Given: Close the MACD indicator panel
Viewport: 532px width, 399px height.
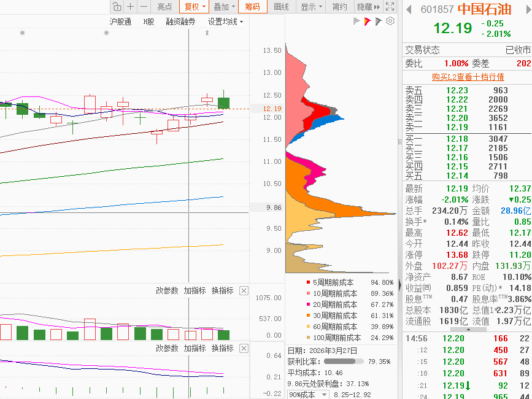Looking at the screenshot, I should click(x=244, y=349).
